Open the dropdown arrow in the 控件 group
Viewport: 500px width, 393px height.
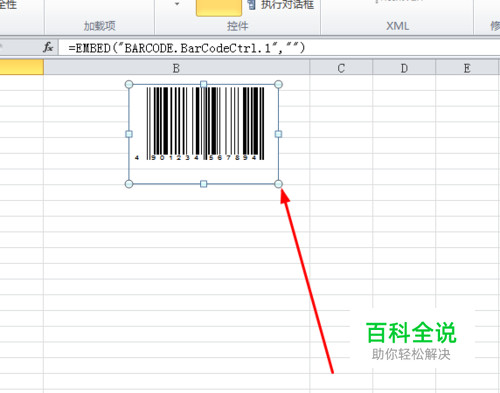[177, 4]
